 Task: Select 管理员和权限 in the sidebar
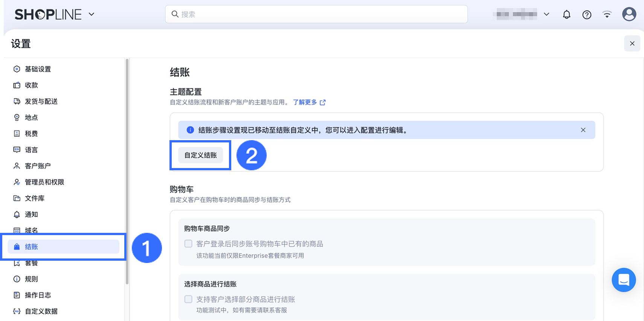pyautogui.click(x=44, y=182)
